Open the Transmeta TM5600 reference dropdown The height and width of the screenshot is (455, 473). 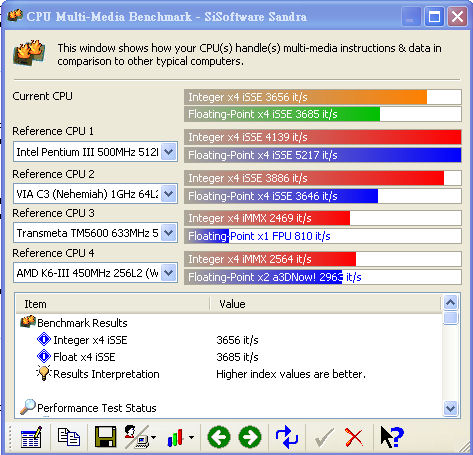pyautogui.click(x=169, y=232)
